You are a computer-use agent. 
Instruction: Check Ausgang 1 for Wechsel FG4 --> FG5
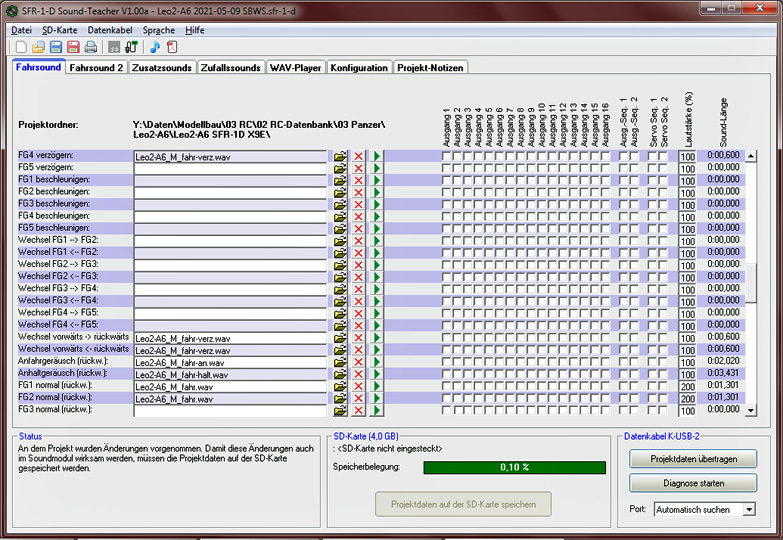(446, 314)
